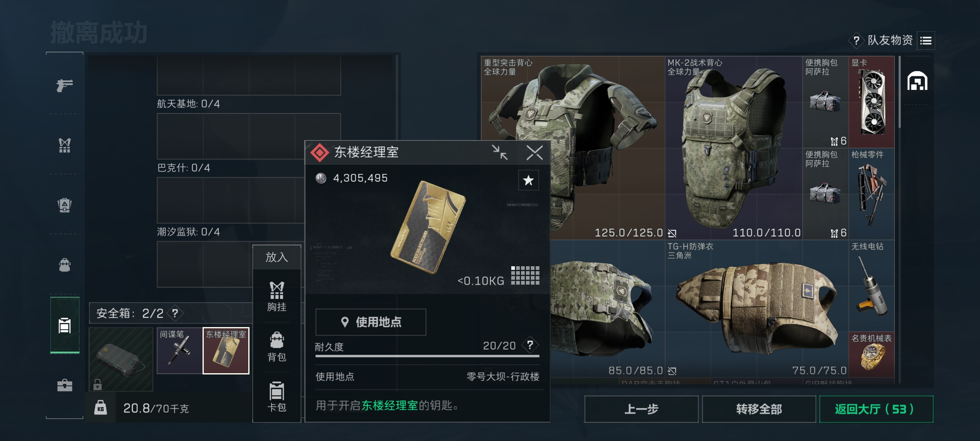This screenshot has height=441, width=980.
Task: Select the weapons category pistol icon
Action: coord(65,85)
